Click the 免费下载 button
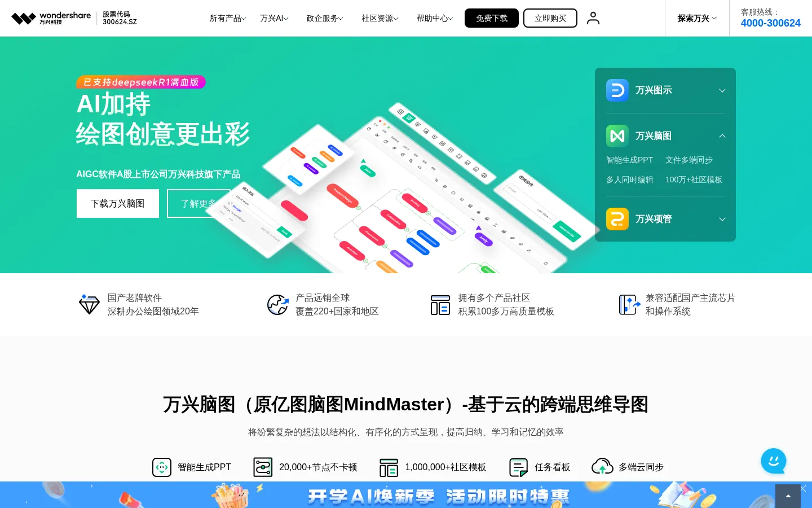 492,18
